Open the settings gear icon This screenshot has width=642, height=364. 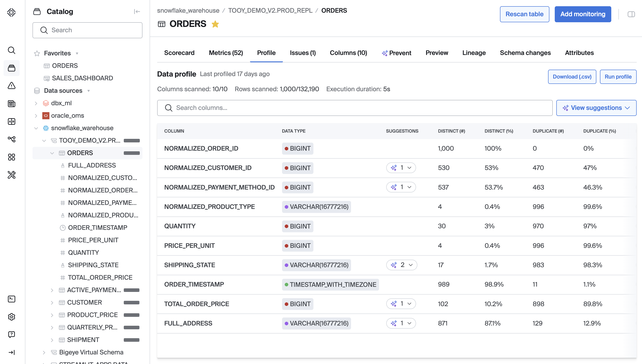point(12,317)
